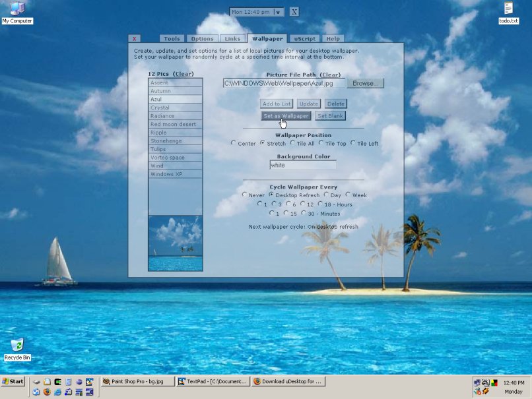Screen dimensions: 532x399
Task: Select the Center wallpaper position
Action: click(233, 143)
